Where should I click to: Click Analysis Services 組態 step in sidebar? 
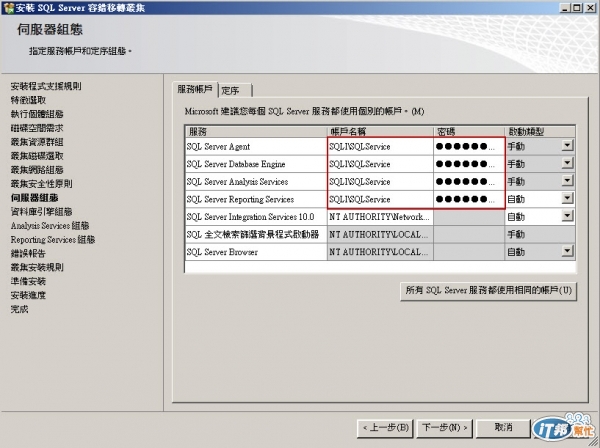pyautogui.click(x=50, y=226)
